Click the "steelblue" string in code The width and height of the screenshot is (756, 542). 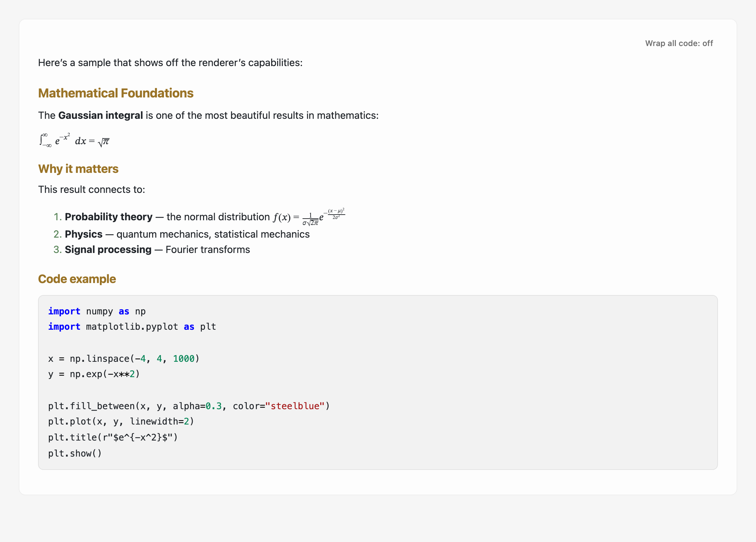coord(295,406)
